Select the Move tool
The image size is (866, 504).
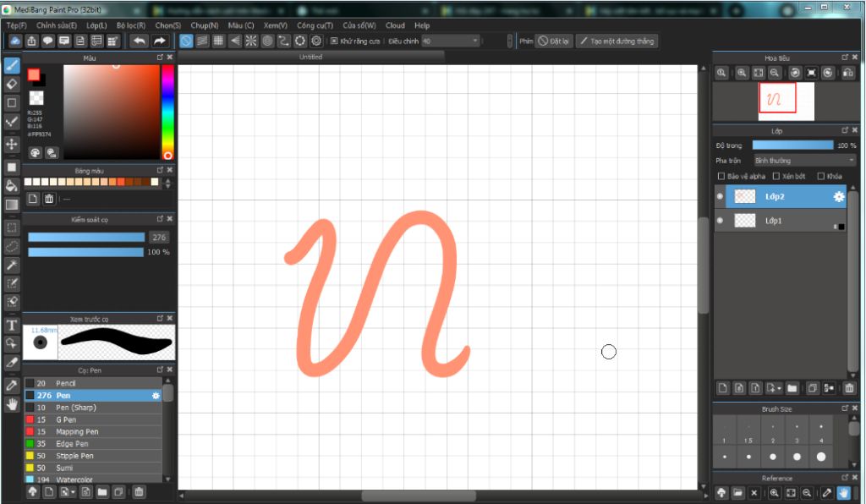[12, 144]
